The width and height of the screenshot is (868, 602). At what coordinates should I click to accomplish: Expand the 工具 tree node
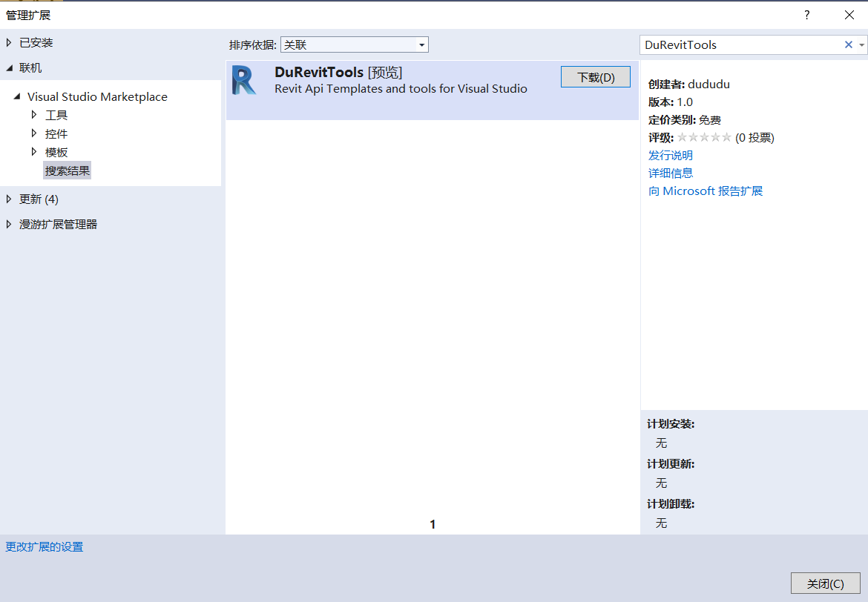tap(34, 115)
